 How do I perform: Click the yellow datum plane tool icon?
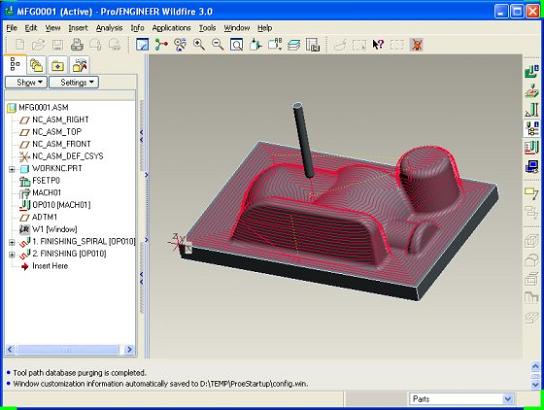(x=532, y=193)
